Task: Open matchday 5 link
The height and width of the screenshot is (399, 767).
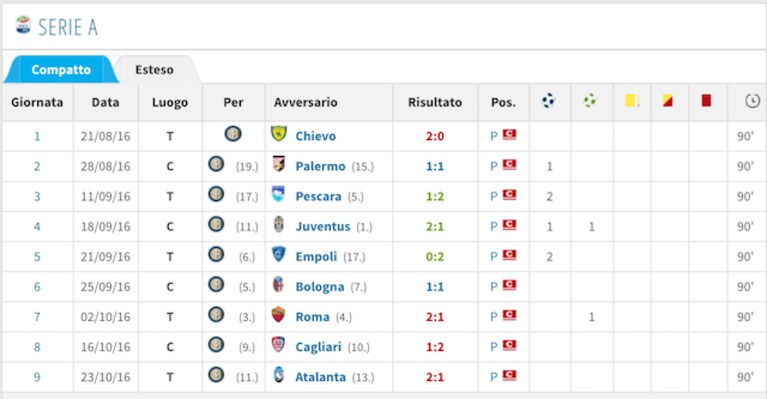Action: (x=37, y=257)
